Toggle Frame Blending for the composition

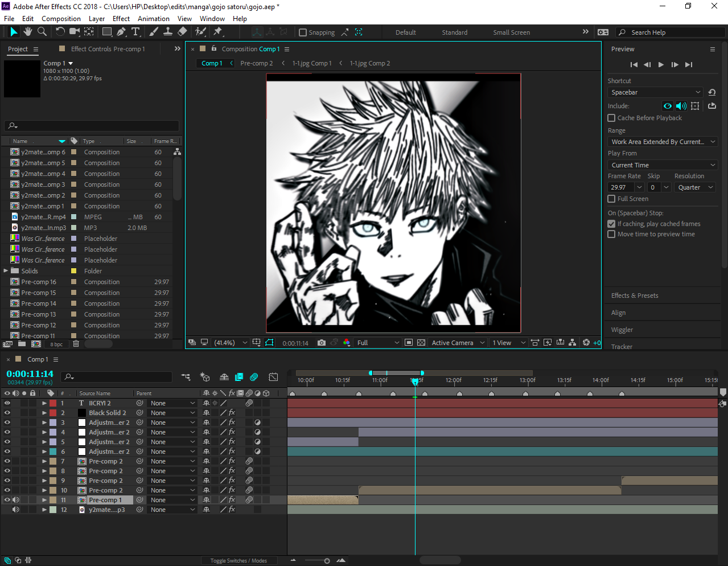[x=239, y=377]
